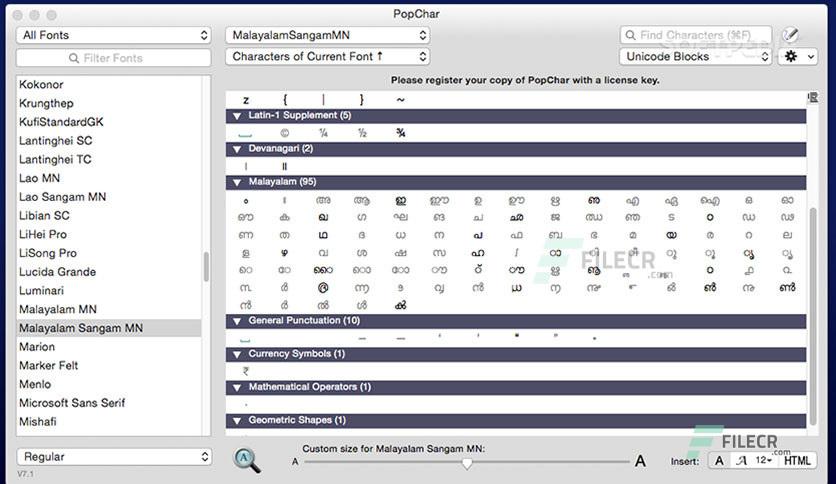Viewport: 836px width, 484px height.
Task: Open the gear settings menu
Action: [x=799, y=57]
